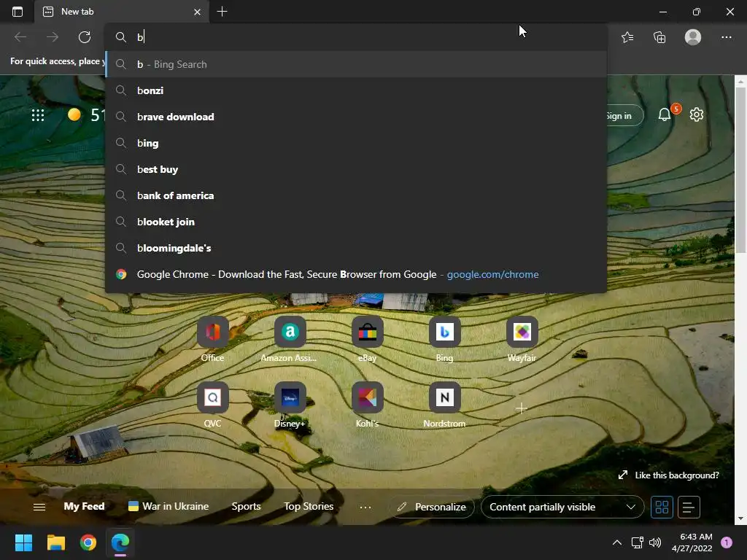Choose the 'brave download' suggestion
The image size is (747, 560).
coord(356,117)
